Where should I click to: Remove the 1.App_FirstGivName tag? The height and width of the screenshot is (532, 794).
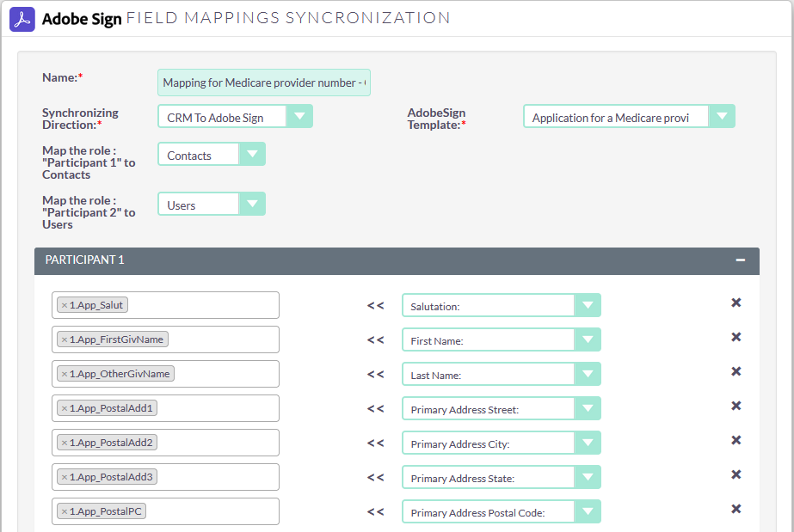[65, 339]
